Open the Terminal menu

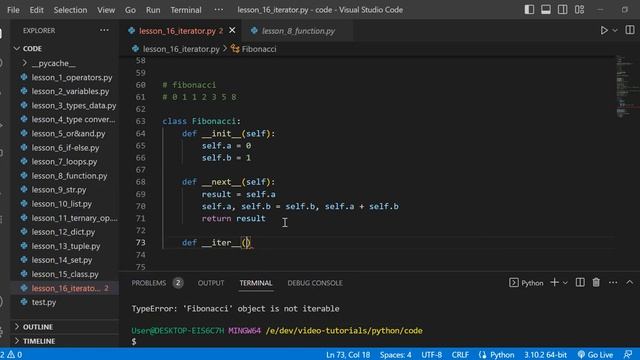186,10
